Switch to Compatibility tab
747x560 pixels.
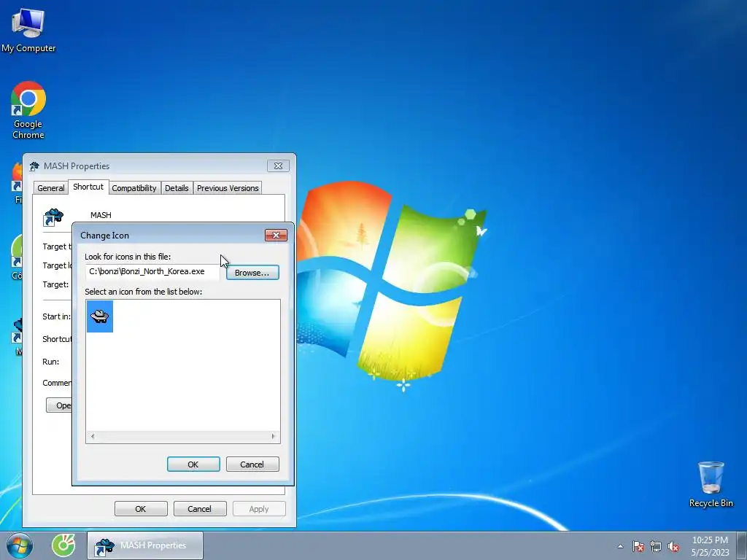point(134,188)
